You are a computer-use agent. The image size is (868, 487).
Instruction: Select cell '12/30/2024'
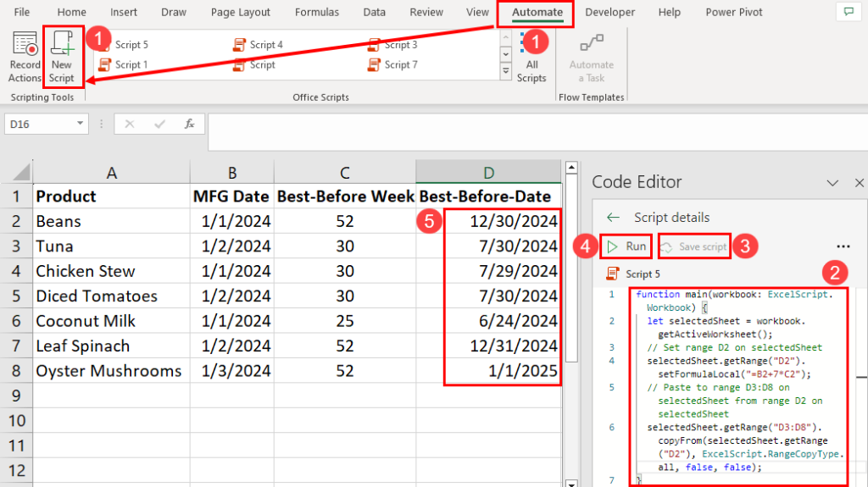488,221
